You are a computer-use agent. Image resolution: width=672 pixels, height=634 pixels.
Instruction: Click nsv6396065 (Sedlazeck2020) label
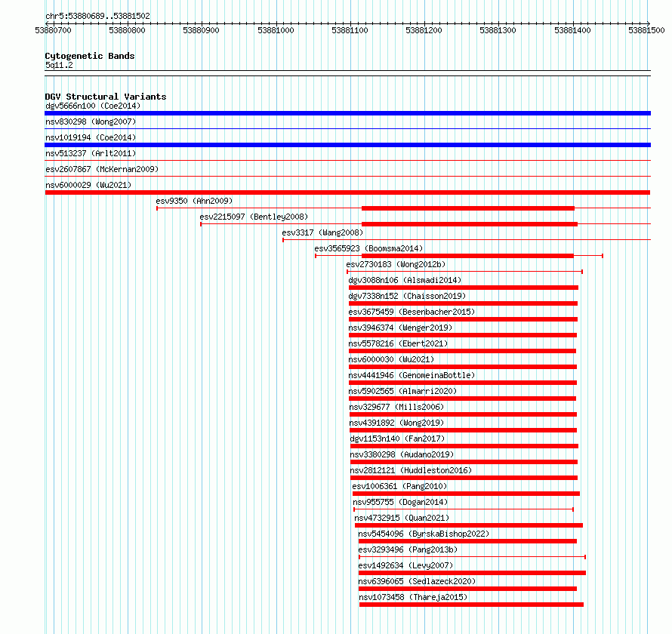point(417,581)
